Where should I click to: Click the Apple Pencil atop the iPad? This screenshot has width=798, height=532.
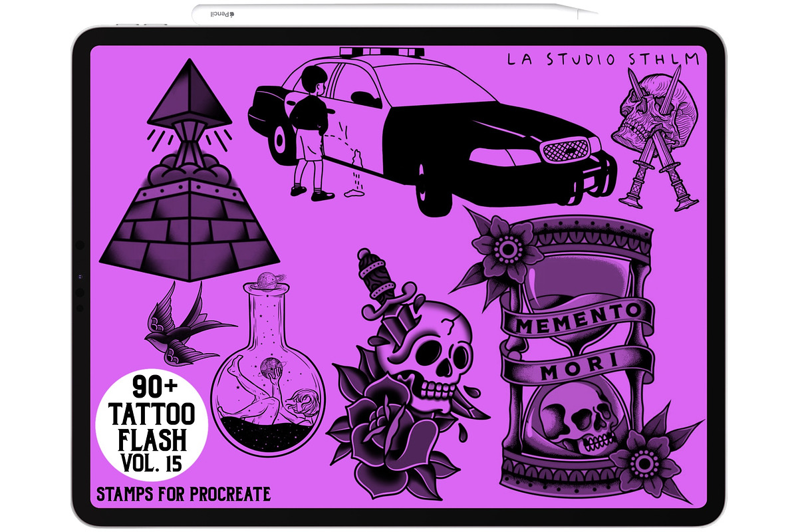(395, 14)
